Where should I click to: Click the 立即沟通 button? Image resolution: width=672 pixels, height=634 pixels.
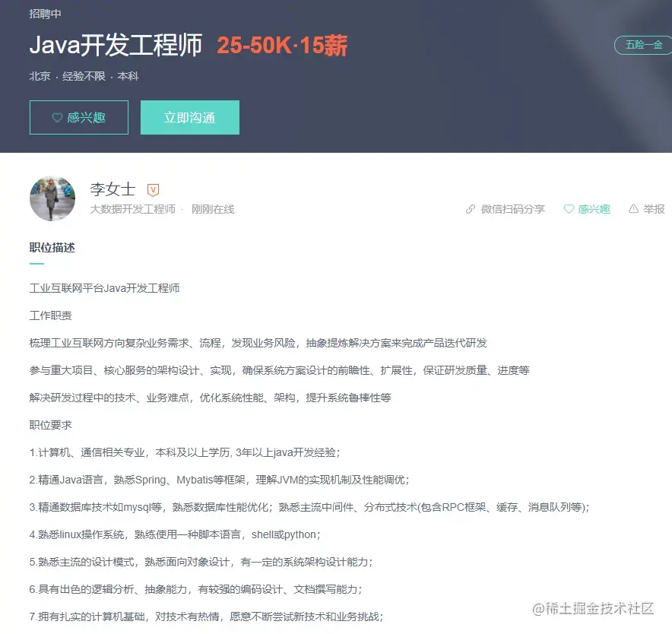coord(190,118)
